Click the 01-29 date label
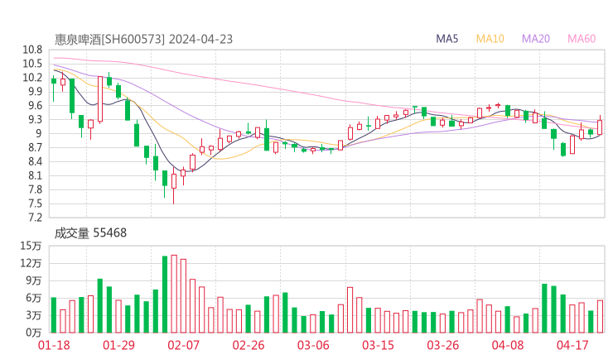The image size is (613, 364). pyautogui.click(x=118, y=345)
